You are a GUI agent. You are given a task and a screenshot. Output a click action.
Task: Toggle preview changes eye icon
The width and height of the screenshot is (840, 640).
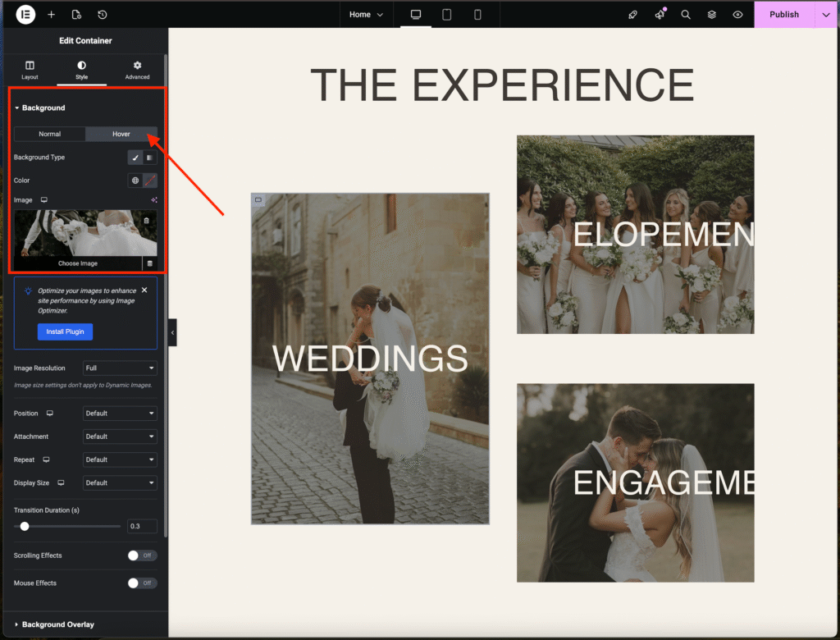[737, 15]
